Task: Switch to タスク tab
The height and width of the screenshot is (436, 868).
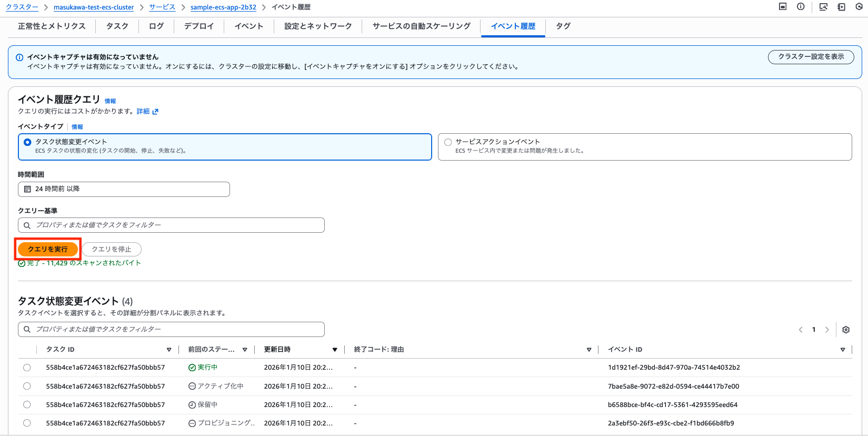Action: (117, 26)
